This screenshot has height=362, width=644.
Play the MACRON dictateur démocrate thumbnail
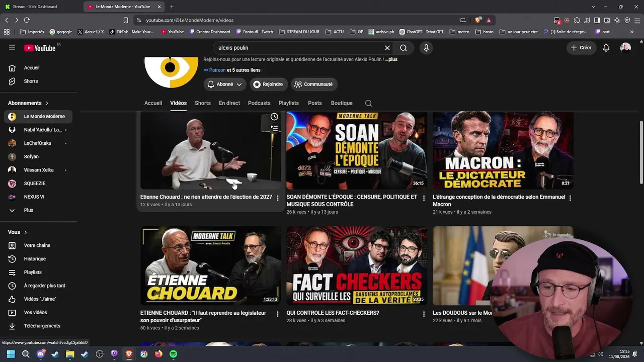503,150
